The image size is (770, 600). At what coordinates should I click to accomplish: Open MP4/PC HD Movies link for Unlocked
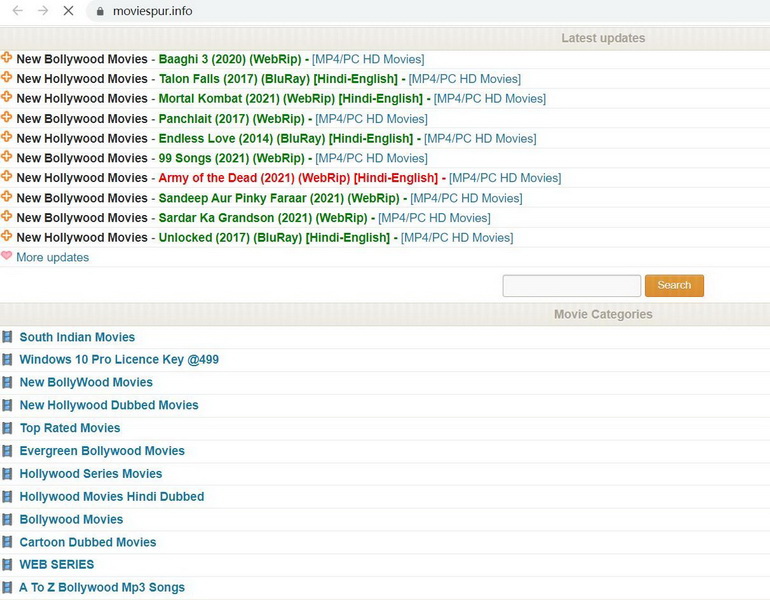point(457,238)
